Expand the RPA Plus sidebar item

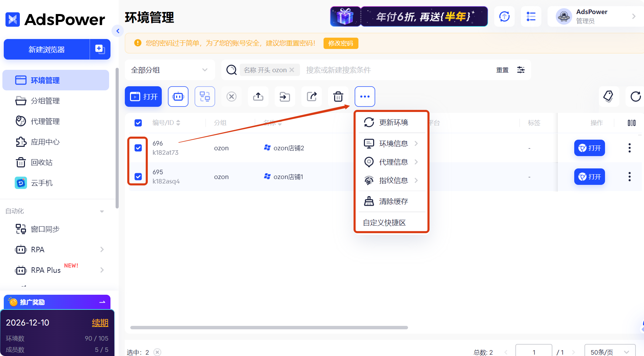pos(102,270)
